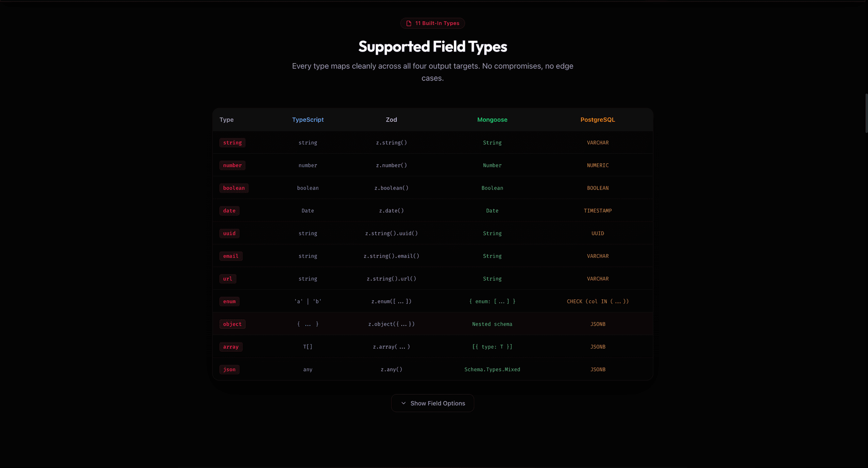
Task: Select the boolean type badge
Action: click(x=234, y=188)
